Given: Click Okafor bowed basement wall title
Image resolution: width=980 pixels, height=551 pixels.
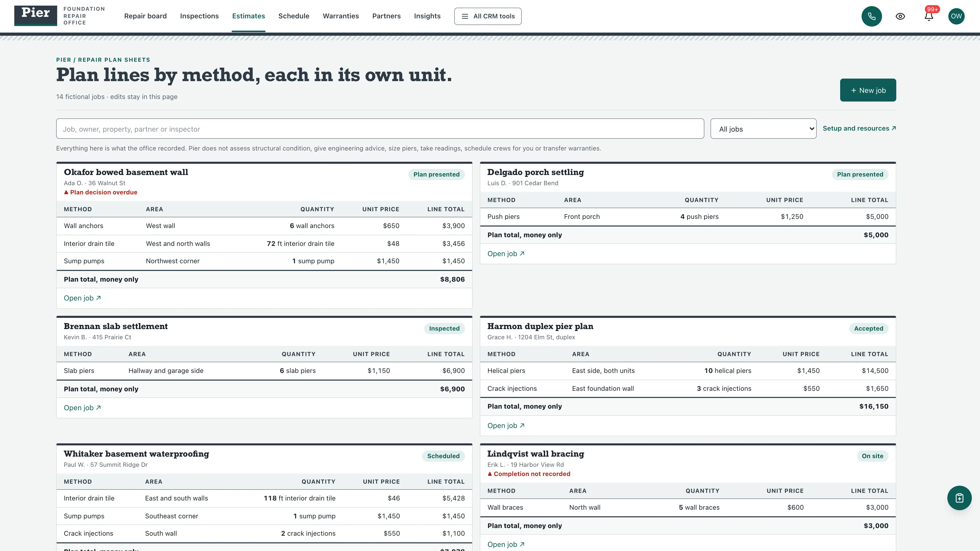Looking at the screenshot, I should (126, 172).
